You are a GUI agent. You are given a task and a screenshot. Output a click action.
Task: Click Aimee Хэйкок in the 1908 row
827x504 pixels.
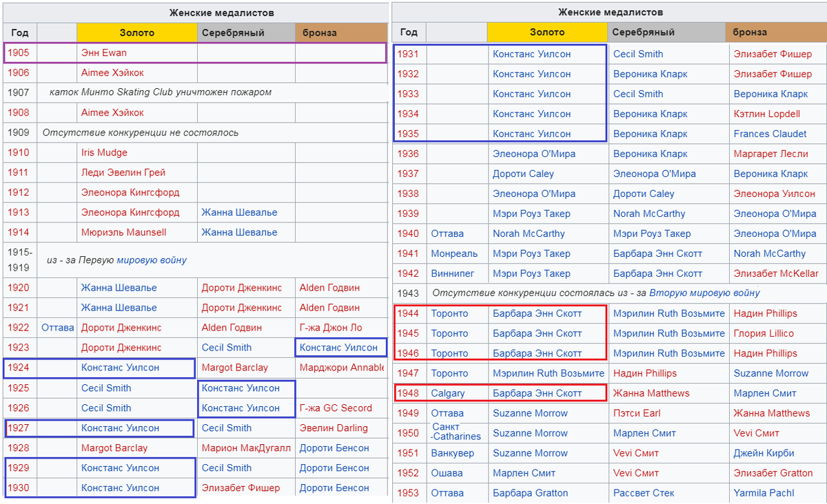112,112
